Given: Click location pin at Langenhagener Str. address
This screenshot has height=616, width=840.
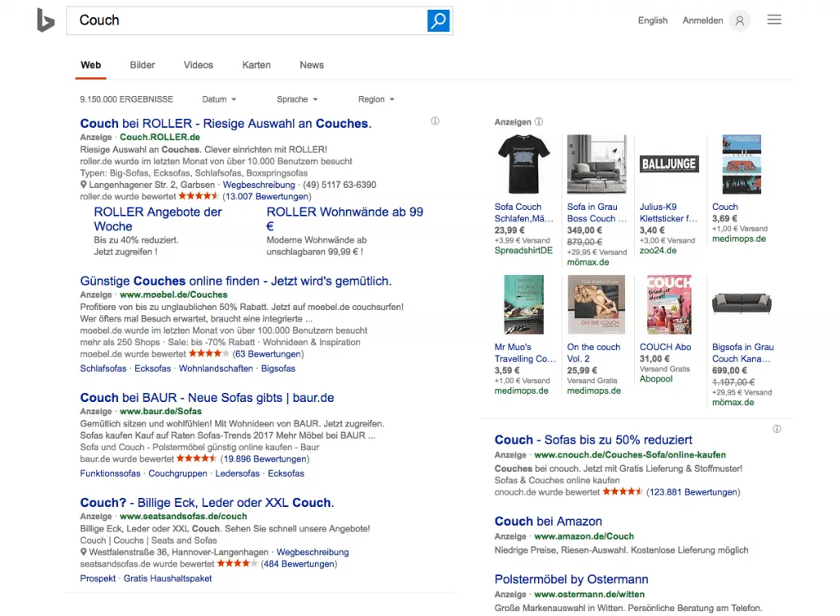Looking at the screenshot, I should [x=84, y=185].
